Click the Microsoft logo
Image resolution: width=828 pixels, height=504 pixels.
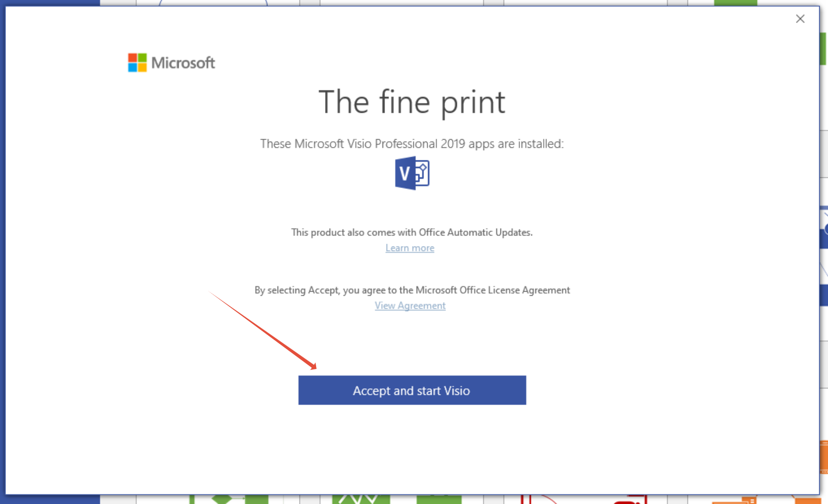171,63
